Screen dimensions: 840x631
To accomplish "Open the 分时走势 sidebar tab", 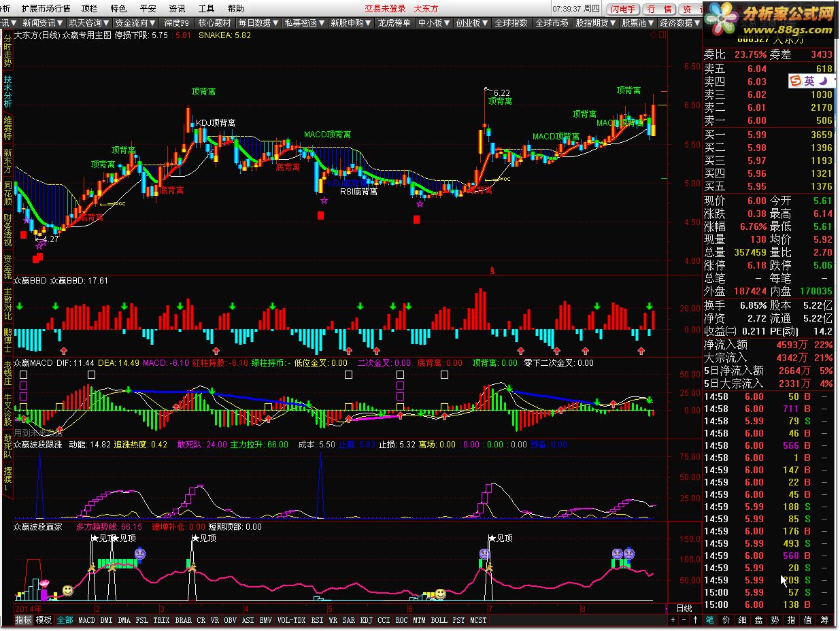I will 7,51.
